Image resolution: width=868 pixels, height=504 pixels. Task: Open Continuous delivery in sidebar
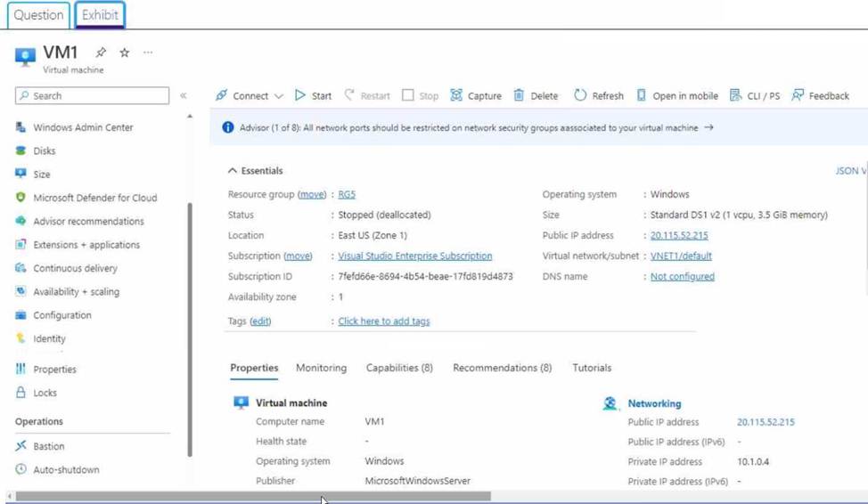tap(75, 268)
